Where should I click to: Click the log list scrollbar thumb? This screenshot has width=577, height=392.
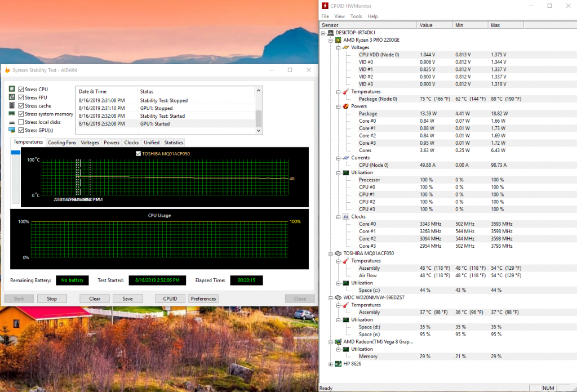pos(259,118)
